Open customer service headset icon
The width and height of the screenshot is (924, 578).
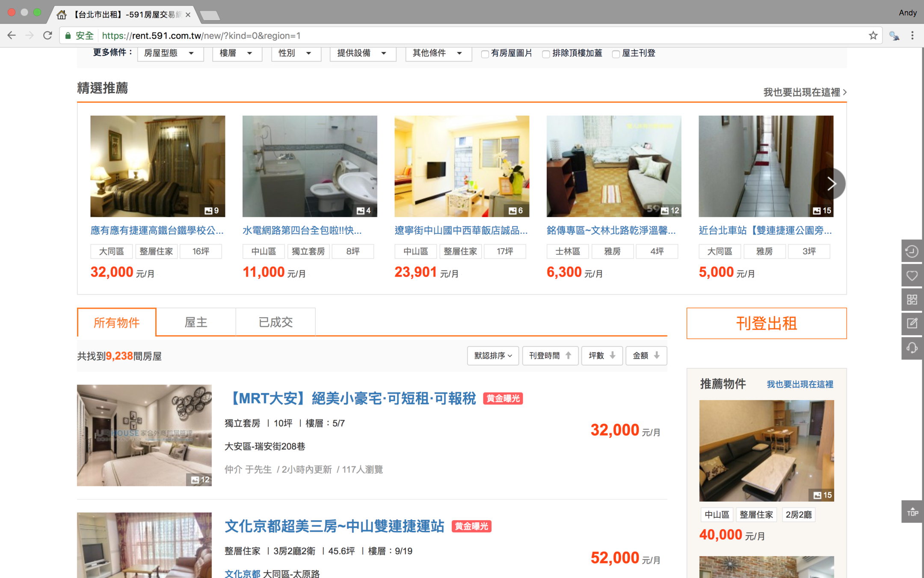pyautogui.click(x=912, y=348)
